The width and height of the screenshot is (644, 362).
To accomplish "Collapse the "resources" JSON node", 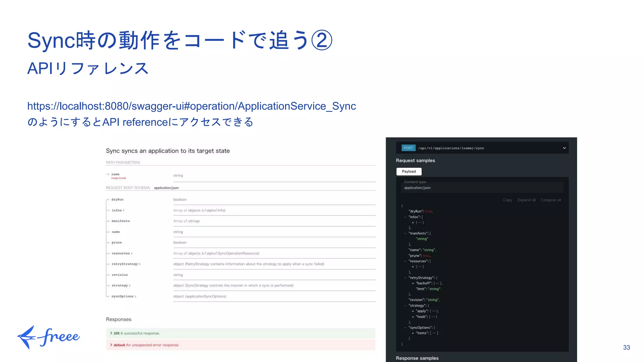I will tap(405, 261).
